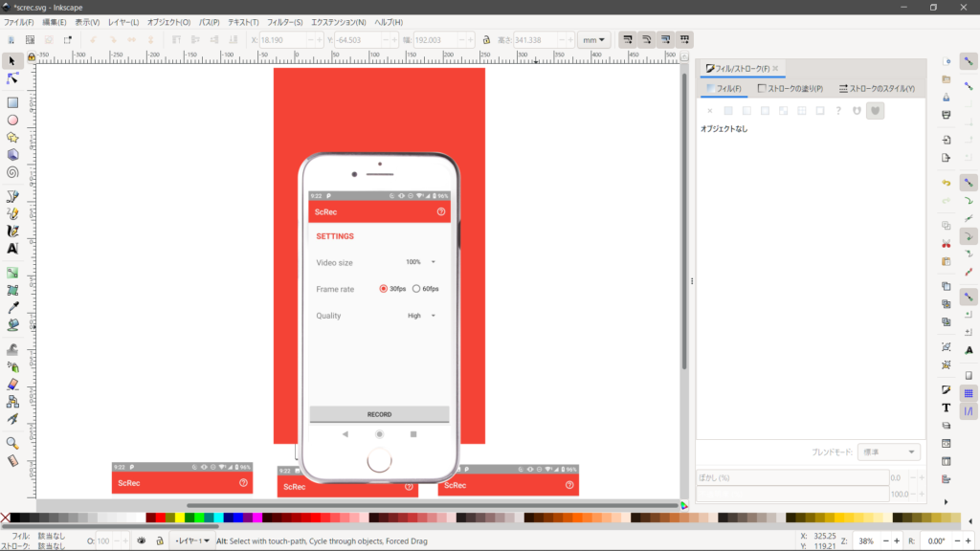Select the Spray tool
Viewport: 980px width, 551px height.
coord(11,366)
